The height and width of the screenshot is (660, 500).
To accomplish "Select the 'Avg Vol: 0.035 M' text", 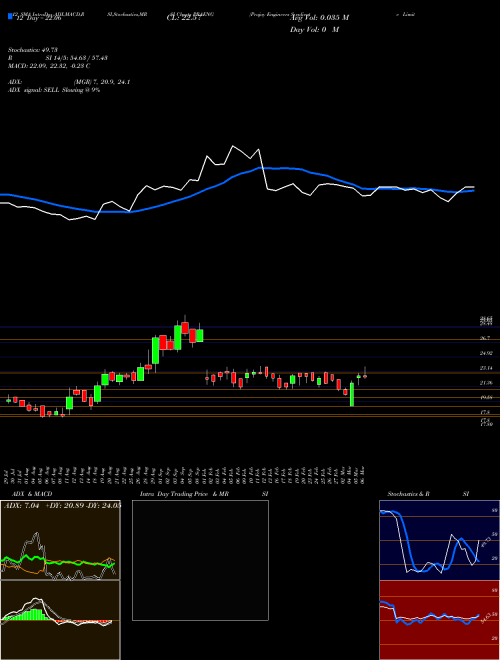I will pyautogui.click(x=319, y=18).
